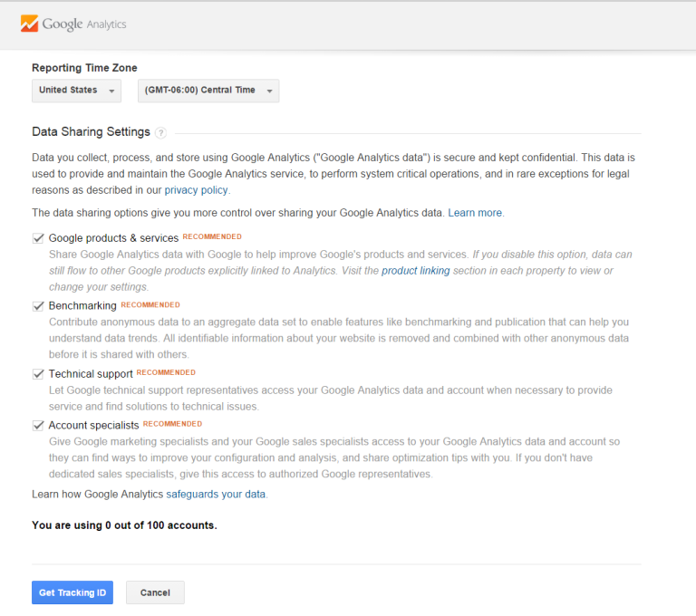Open the Data Sharing Settings help icon

(161, 132)
